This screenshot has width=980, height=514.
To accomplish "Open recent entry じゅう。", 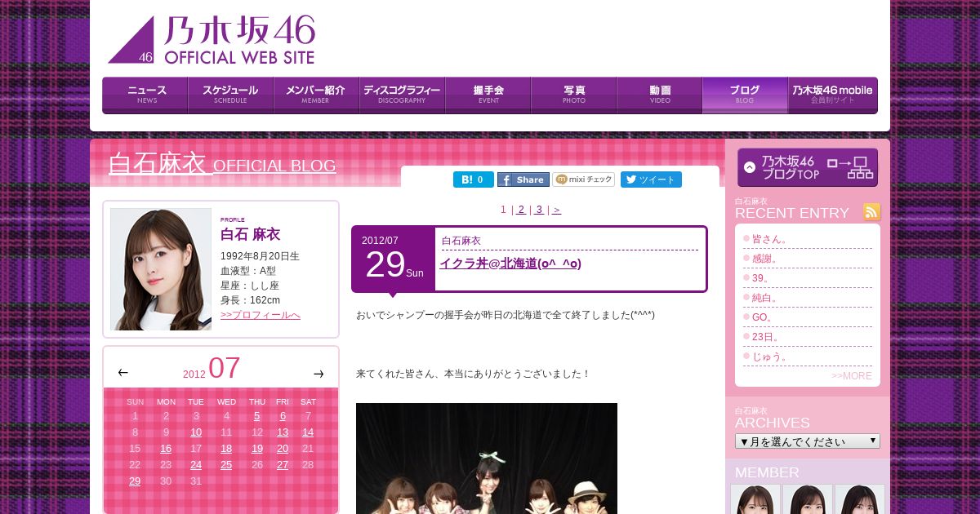I will tap(770, 357).
